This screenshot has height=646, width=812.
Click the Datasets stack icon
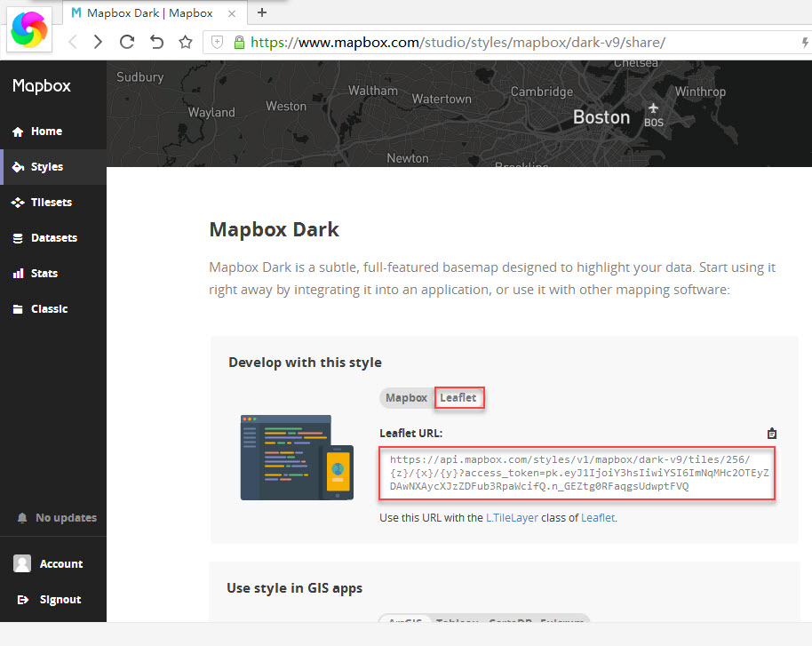[x=18, y=238]
